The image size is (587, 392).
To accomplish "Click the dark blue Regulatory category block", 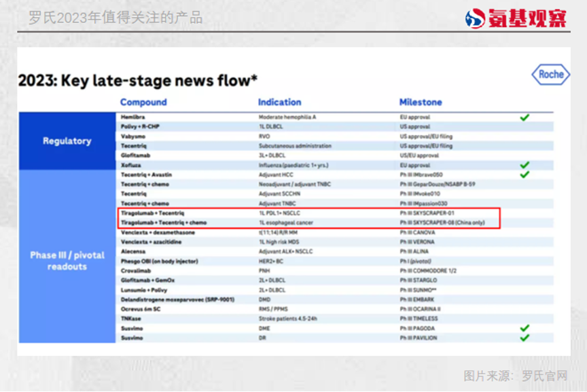I will 67,141.
